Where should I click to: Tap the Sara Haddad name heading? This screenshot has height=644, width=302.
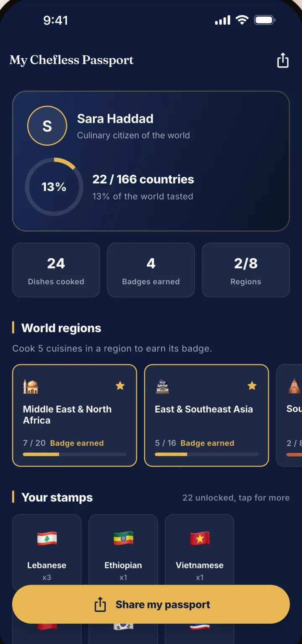(115, 119)
